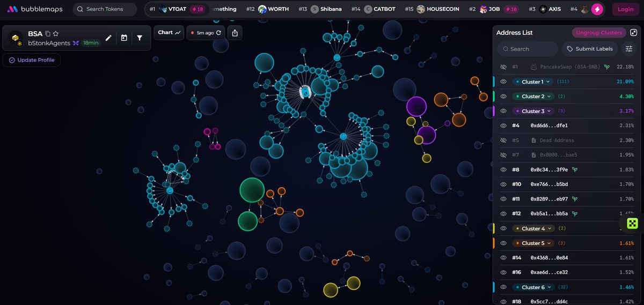Expand the Cluster 2 dropdown
The width and height of the screenshot is (644, 305).
pos(534,96)
